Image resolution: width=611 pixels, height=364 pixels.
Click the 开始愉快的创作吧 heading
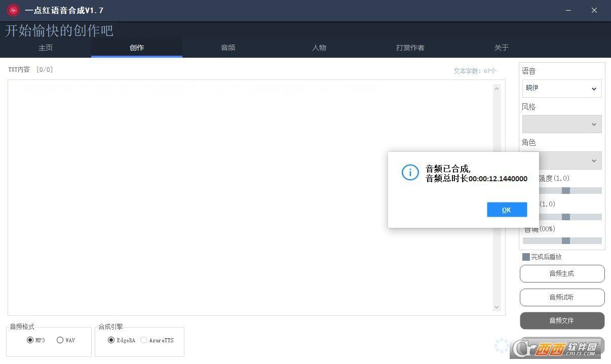click(x=59, y=30)
